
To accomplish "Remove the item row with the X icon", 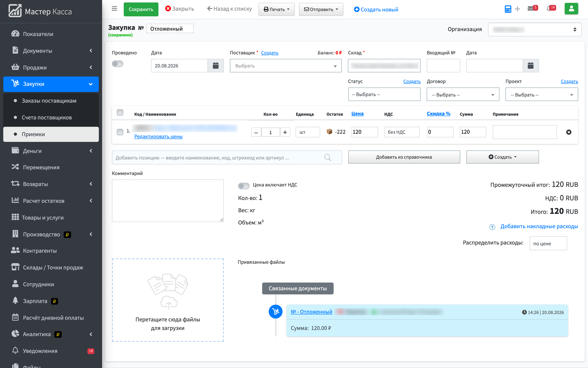I will 569,132.
